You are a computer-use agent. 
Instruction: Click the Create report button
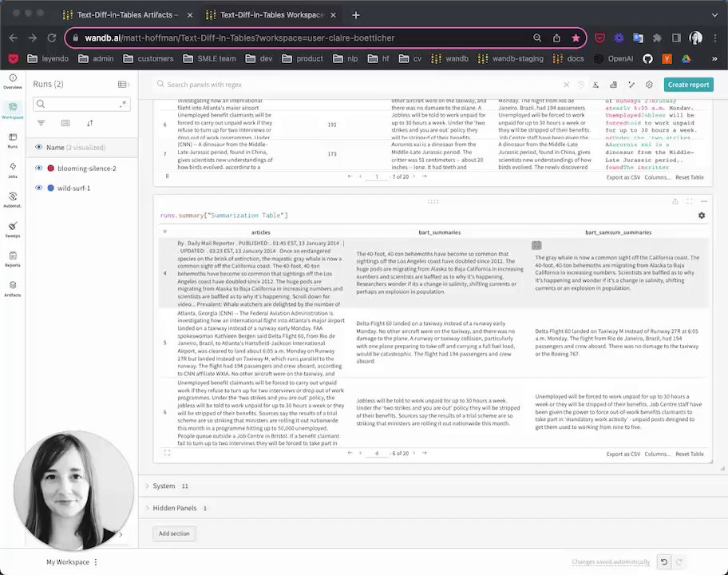click(x=689, y=85)
